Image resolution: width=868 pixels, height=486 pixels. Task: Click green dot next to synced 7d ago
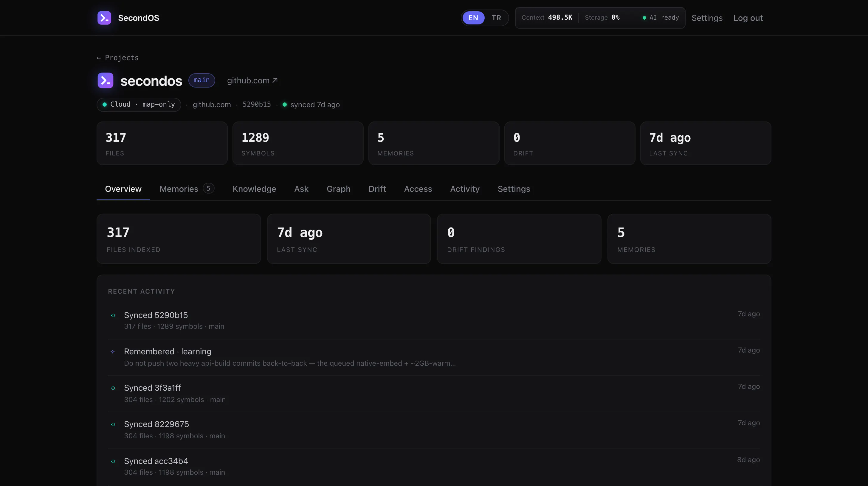click(285, 105)
